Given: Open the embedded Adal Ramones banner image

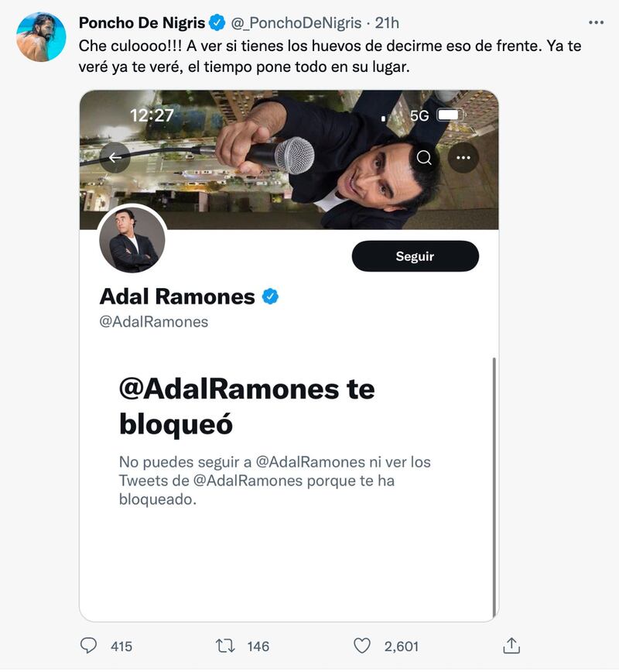Looking at the screenshot, I should tap(289, 159).
